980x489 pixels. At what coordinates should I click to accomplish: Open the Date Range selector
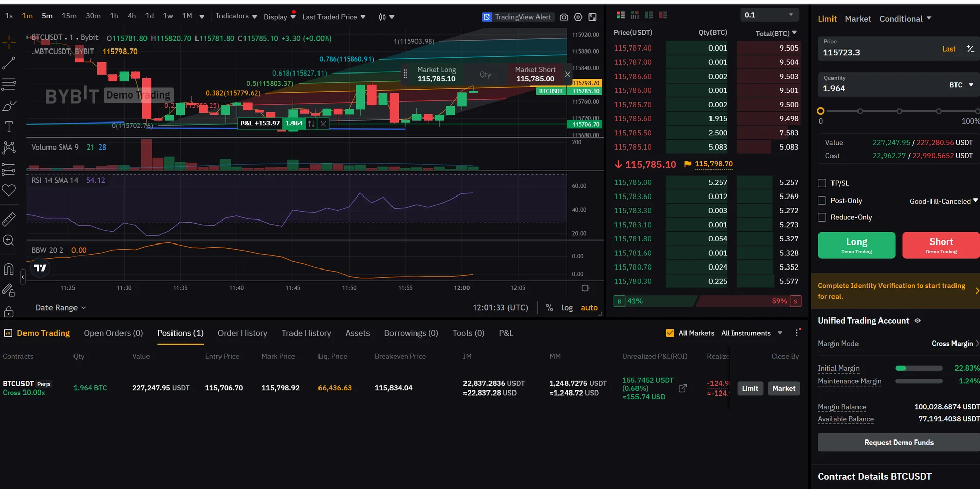pos(61,308)
